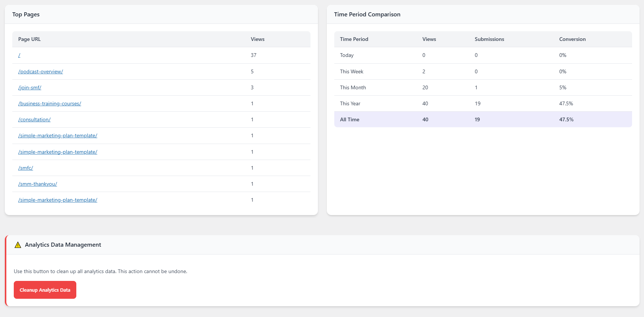Follow the /join-smf/ link
The image size is (644, 317).
point(30,87)
